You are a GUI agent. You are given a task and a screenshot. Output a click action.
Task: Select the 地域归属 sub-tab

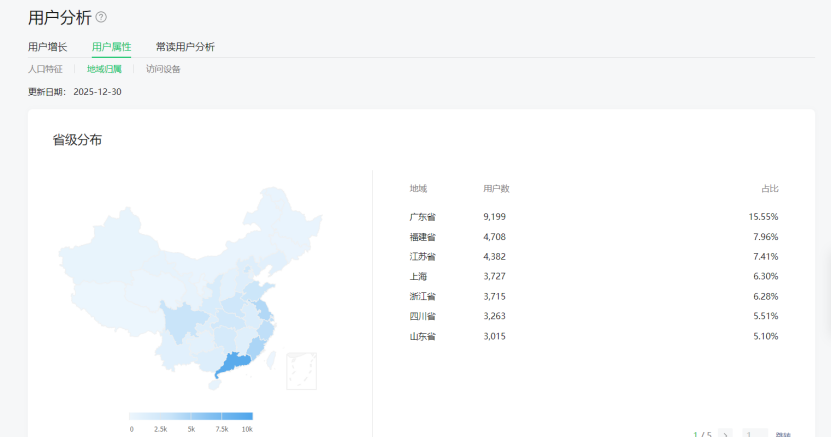104,69
